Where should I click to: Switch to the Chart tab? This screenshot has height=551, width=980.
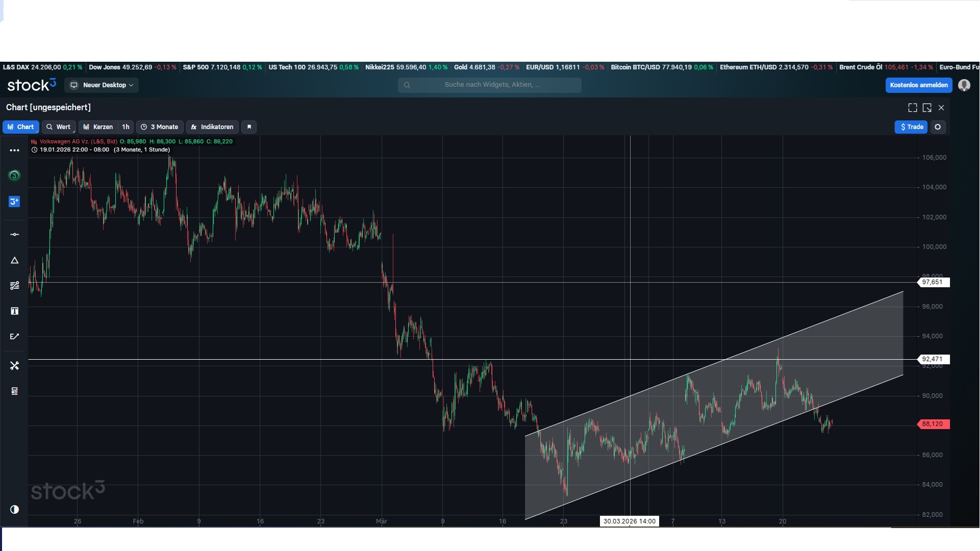(x=21, y=127)
